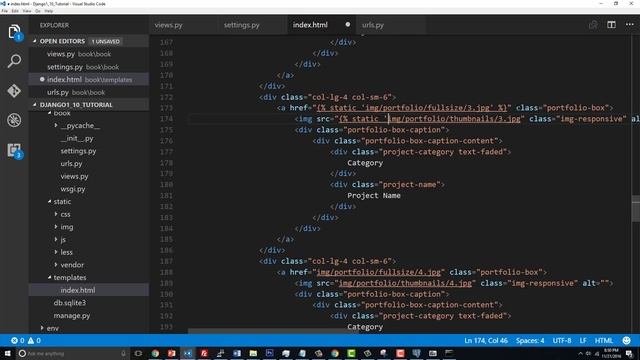Open the File Explorer folder taskbar icon
This screenshot has height=360, width=640.
pyautogui.click(x=253, y=353)
